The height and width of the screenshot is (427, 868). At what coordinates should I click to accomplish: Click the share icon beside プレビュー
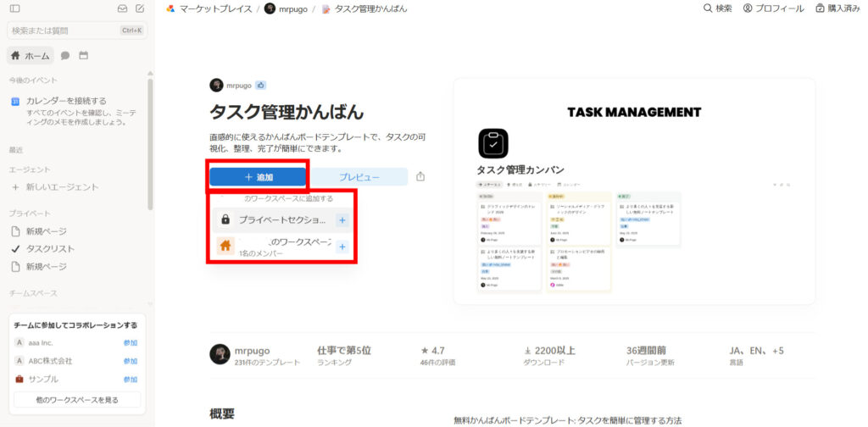(x=420, y=177)
